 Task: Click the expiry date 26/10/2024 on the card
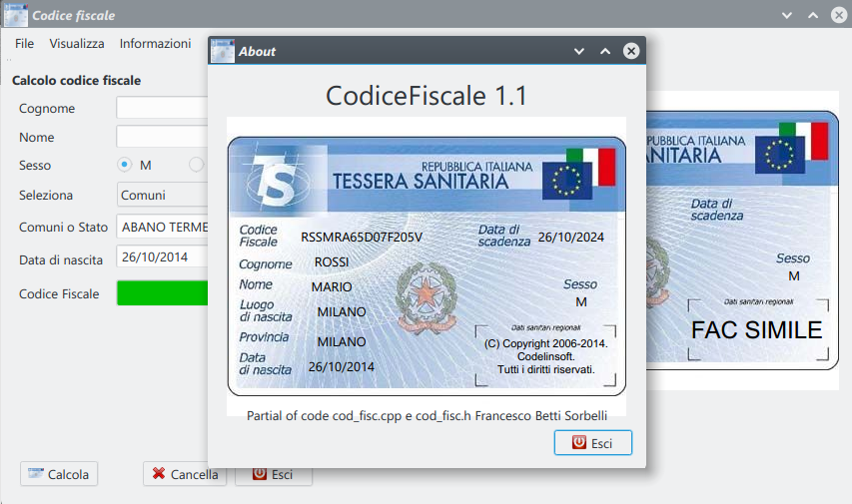click(x=571, y=238)
